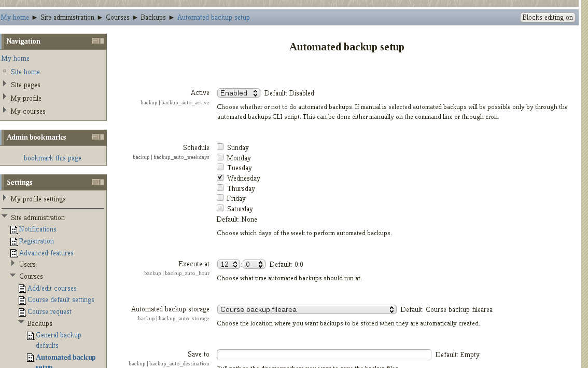
Task: Open Course default settings link
Action: point(61,300)
